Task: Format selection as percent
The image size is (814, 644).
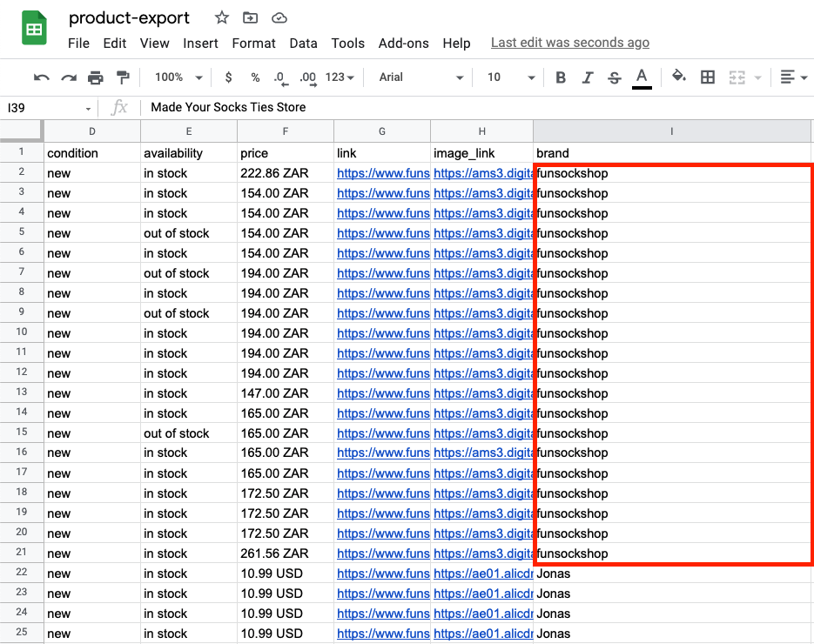Action: tap(255, 77)
